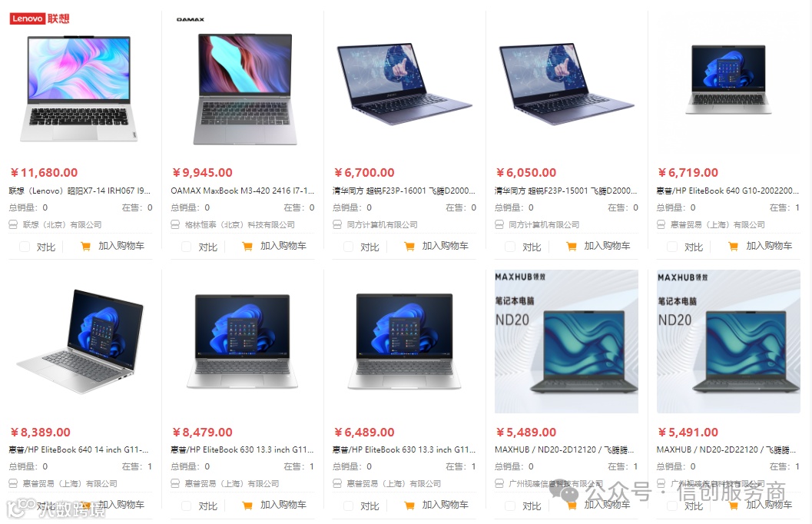Click cart icon for ¥6,050.00 清华同方 laptop
812x524 pixels.
[x=572, y=247]
